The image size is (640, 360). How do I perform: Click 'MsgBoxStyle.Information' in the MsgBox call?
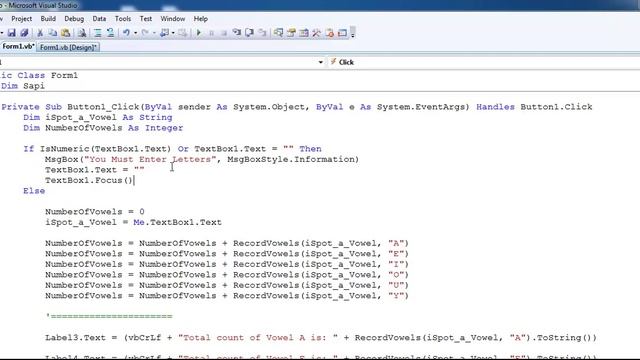pos(290,160)
